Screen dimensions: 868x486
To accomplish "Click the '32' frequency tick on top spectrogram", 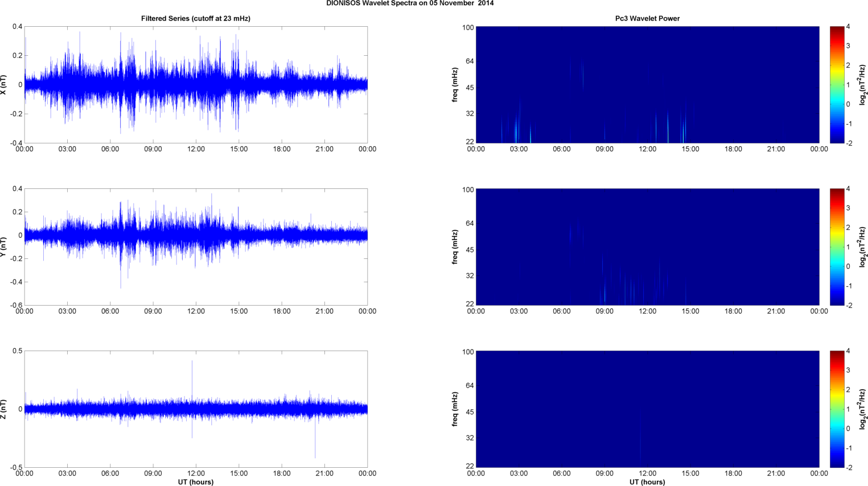I will pos(470,114).
